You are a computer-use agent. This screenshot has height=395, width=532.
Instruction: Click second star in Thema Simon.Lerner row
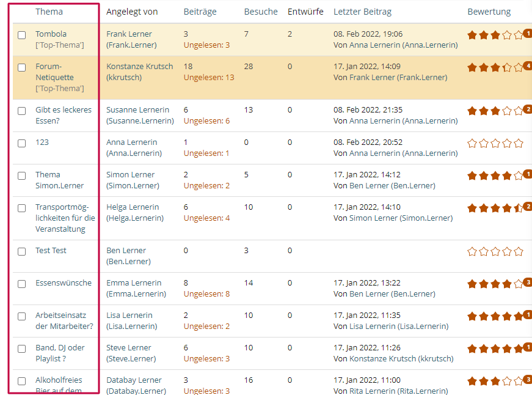pyautogui.click(x=484, y=176)
